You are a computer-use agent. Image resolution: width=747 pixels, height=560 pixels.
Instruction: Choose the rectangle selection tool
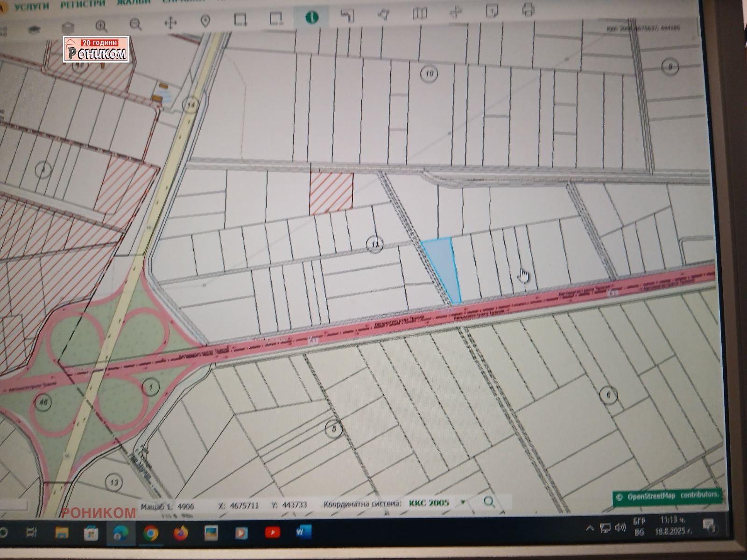[240, 19]
